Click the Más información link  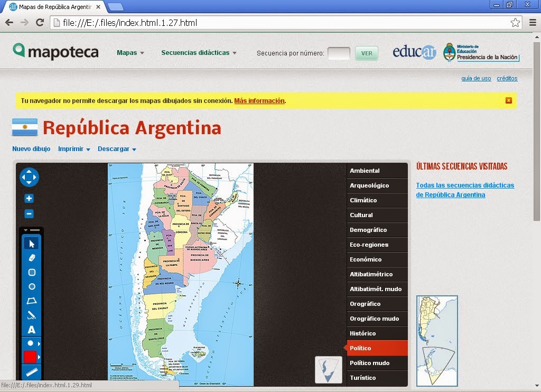click(259, 101)
